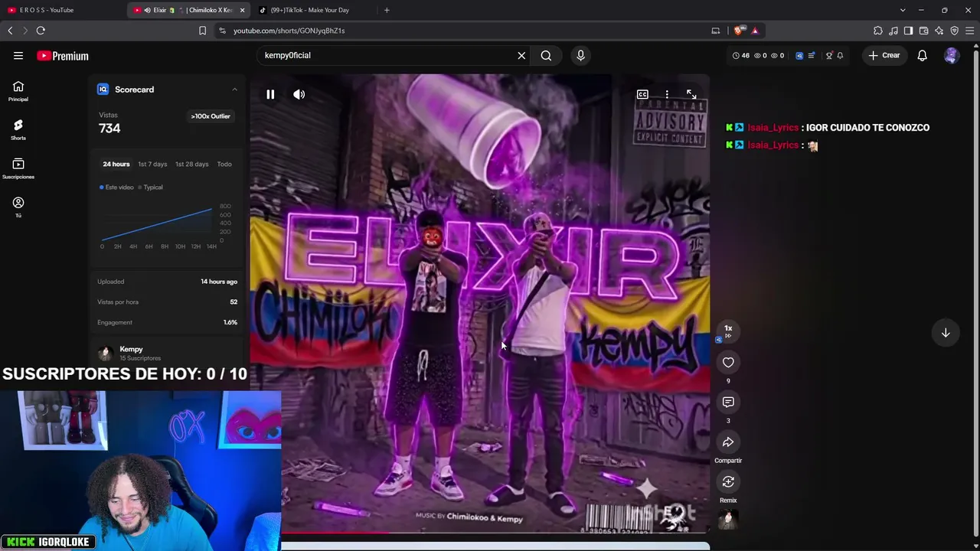
Task: Open the short's three-dot options menu
Action: pos(667,94)
